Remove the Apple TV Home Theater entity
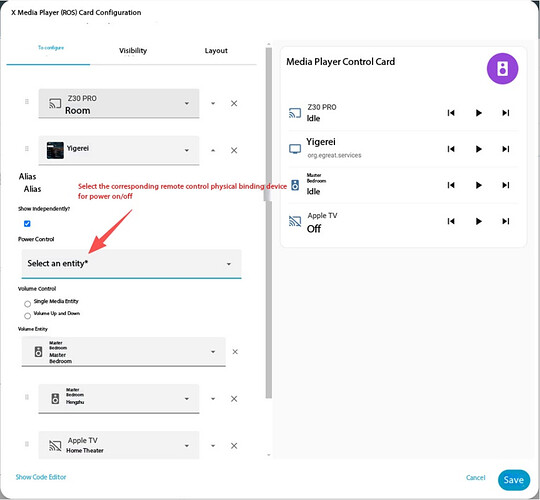 pos(234,446)
